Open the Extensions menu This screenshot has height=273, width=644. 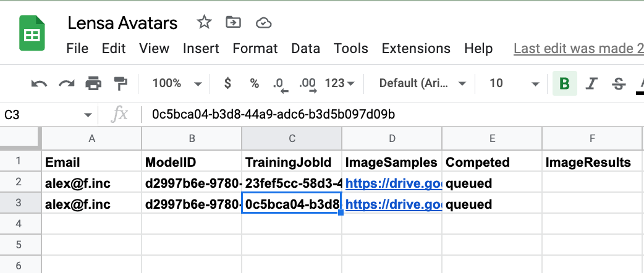[x=416, y=49]
